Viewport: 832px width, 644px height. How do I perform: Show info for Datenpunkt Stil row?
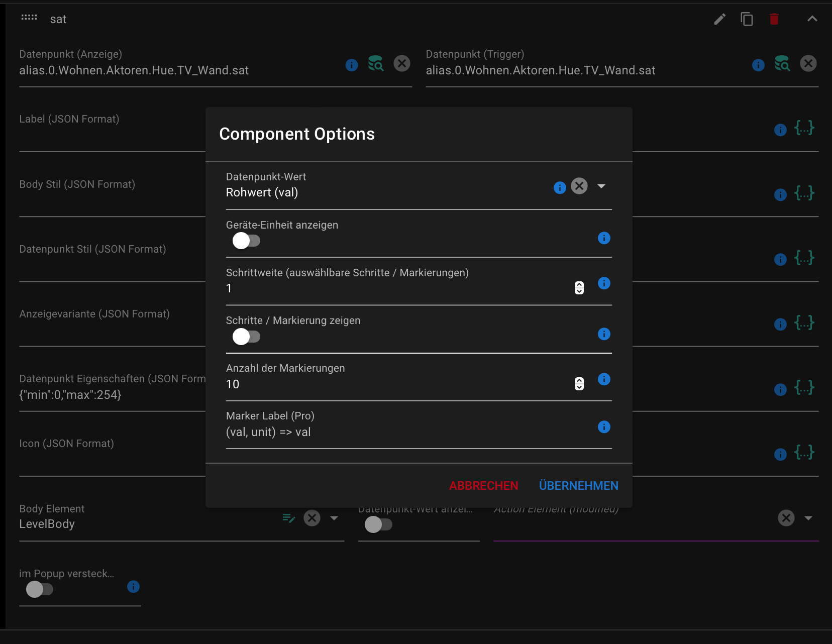(780, 260)
